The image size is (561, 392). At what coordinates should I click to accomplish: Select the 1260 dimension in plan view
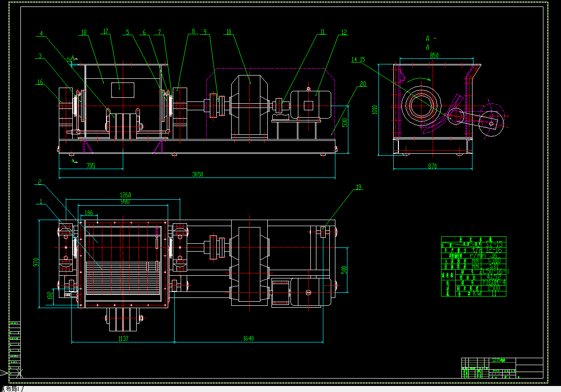click(x=126, y=196)
